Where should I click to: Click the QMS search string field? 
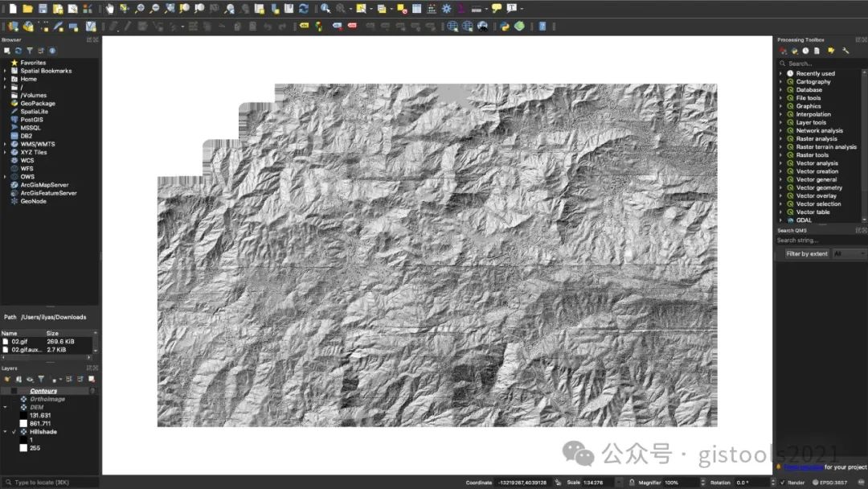click(x=821, y=240)
